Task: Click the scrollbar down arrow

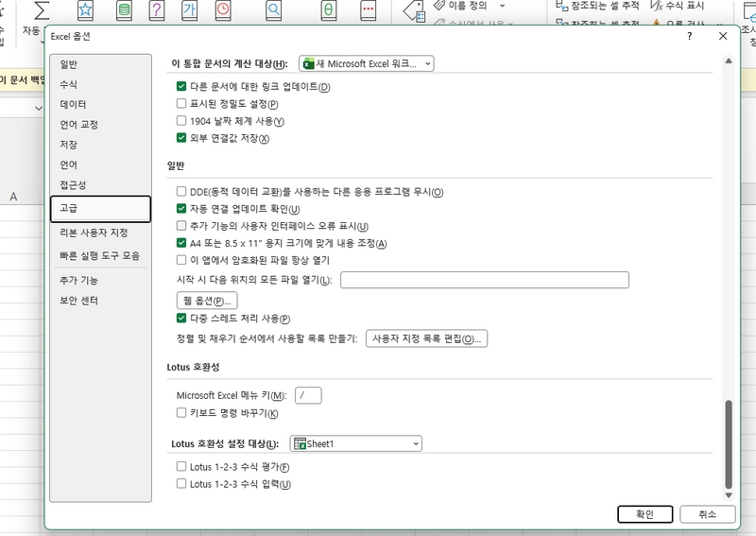Action: coord(729,495)
